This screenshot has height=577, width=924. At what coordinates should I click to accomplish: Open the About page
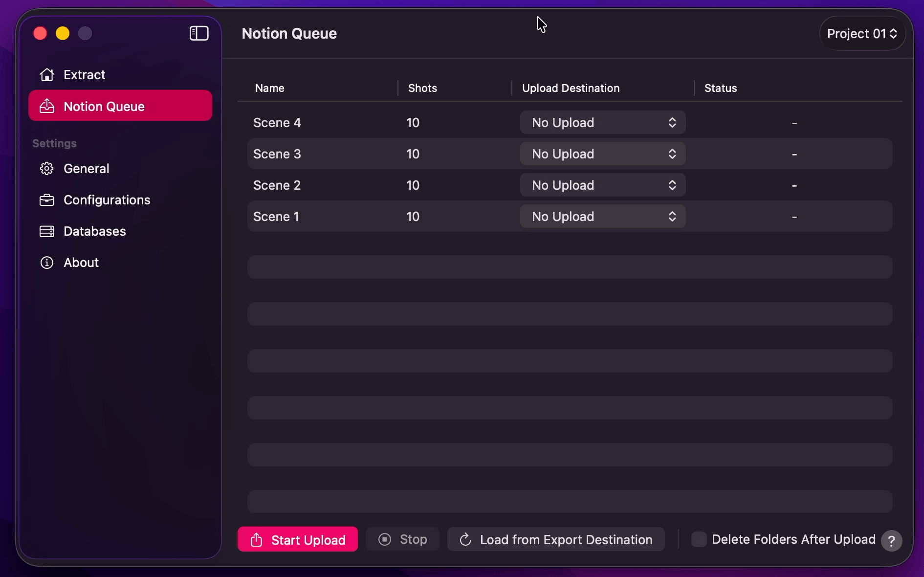pyautogui.click(x=120, y=263)
